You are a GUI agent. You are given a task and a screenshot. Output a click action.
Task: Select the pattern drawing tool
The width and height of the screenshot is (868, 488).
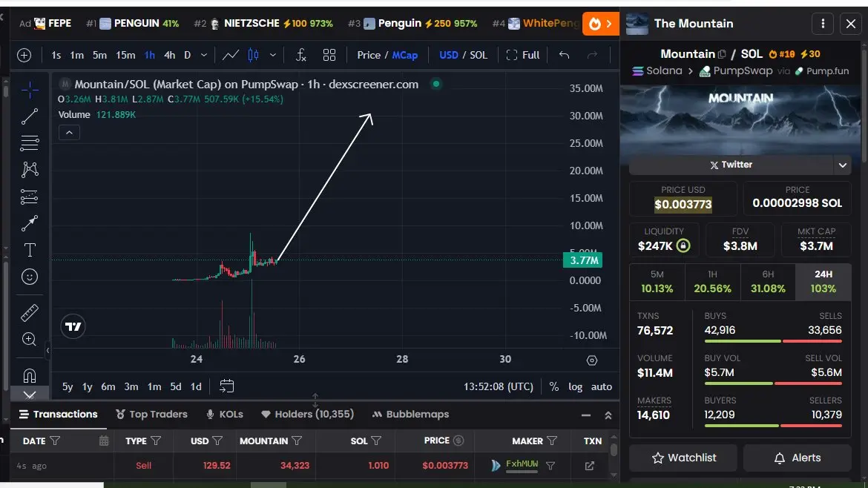coord(30,169)
